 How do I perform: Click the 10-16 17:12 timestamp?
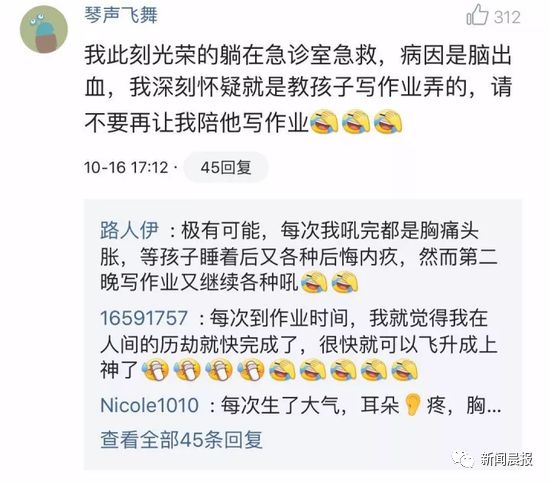[126, 167]
